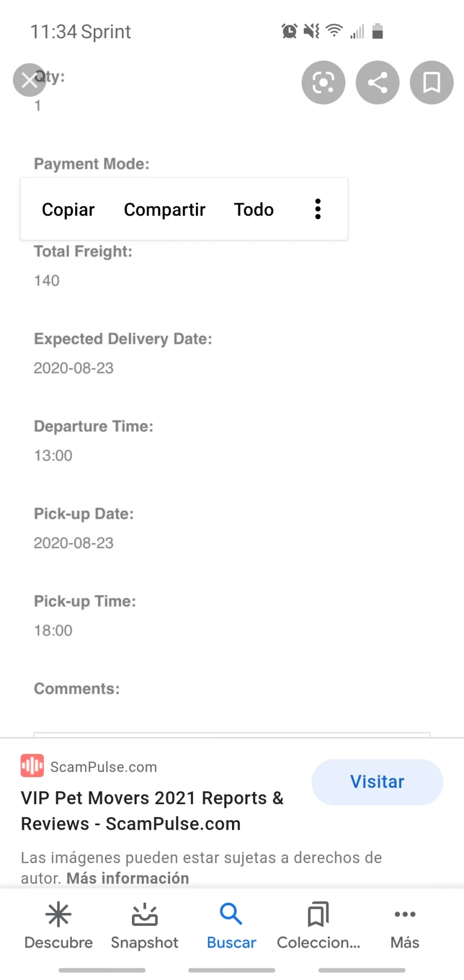The height and width of the screenshot is (980, 464).
Task: Tap the Visitar button
Action: coord(377,782)
